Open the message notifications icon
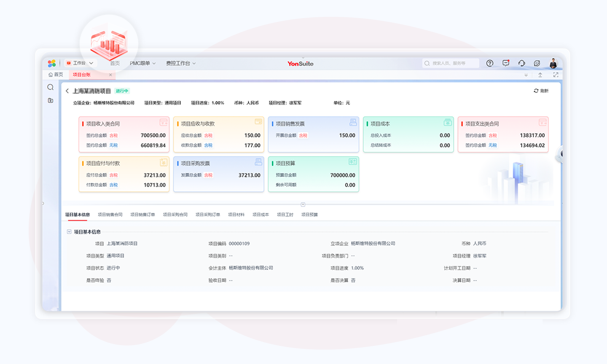The height and width of the screenshot is (364, 607). coord(506,63)
